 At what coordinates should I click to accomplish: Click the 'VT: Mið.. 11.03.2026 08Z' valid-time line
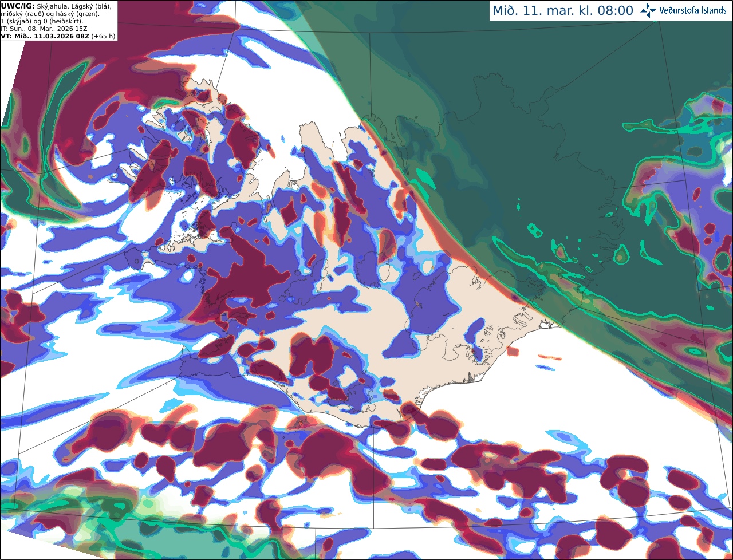(58, 36)
